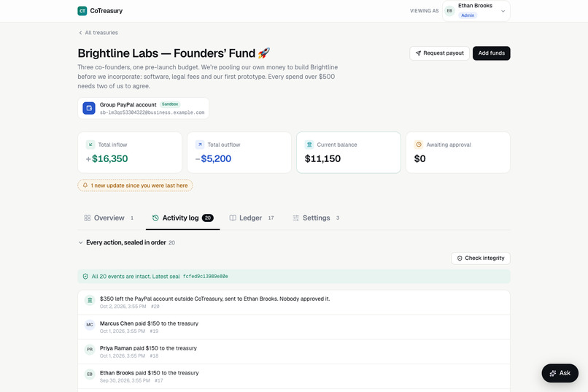Switch to the Ledger tab

(252, 218)
